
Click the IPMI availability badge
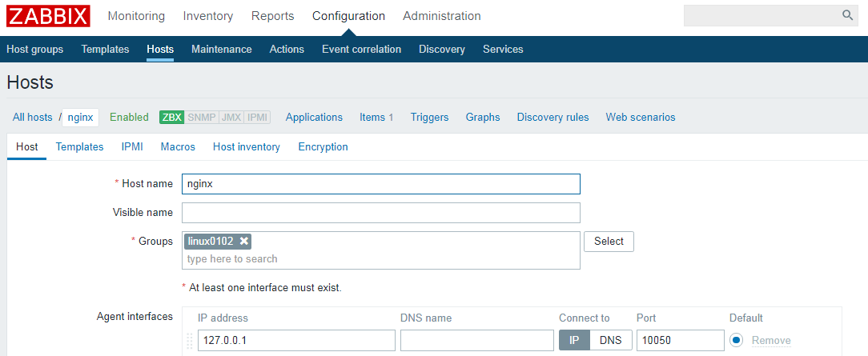coord(257,118)
